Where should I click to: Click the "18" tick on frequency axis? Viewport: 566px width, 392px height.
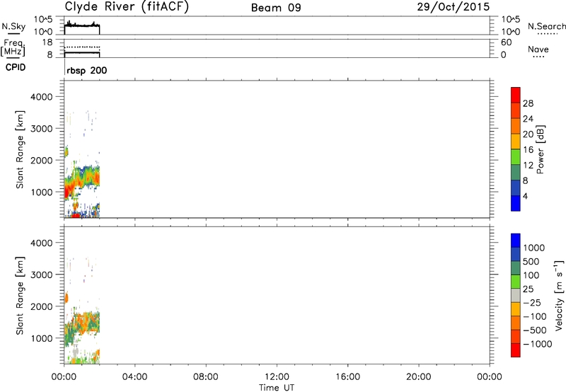[47, 42]
